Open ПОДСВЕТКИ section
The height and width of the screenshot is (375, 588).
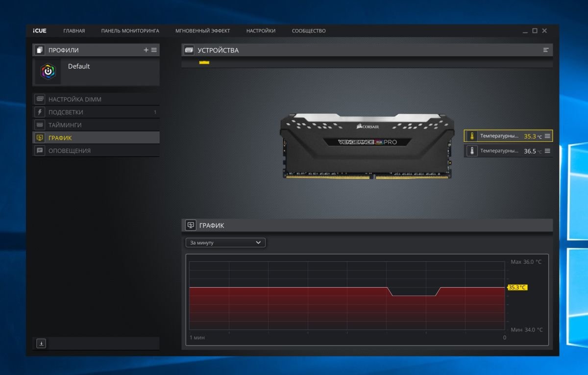click(x=96, y=112)
